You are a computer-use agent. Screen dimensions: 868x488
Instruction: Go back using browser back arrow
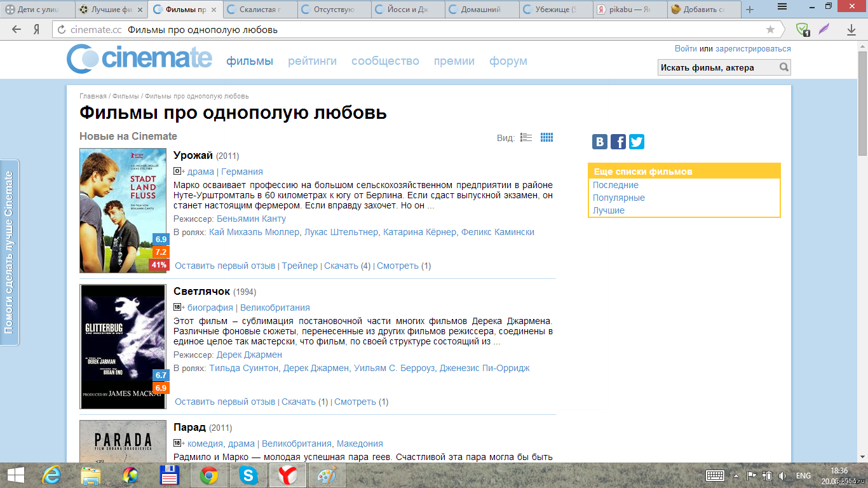coord(17,30)
